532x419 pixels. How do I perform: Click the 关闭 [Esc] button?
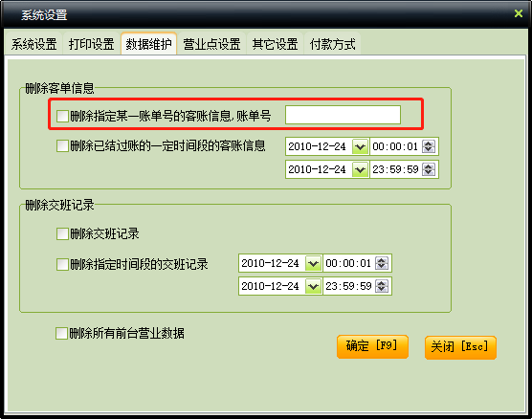tap(460, 347)
